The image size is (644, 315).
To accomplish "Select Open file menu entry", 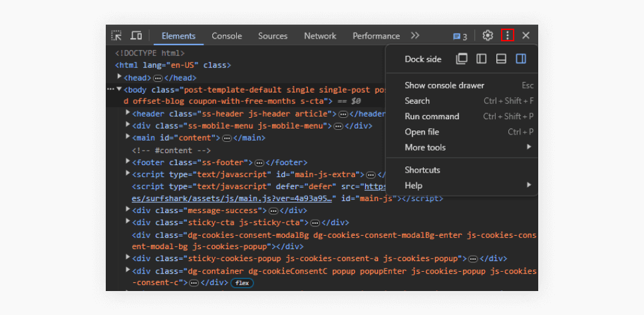I will point(462,132).
